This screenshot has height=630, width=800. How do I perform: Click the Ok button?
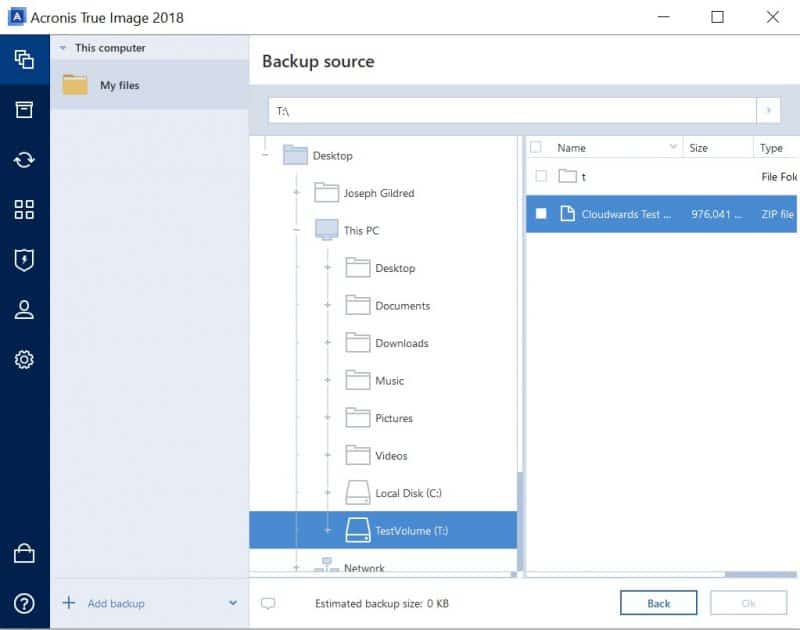[748, 603]
